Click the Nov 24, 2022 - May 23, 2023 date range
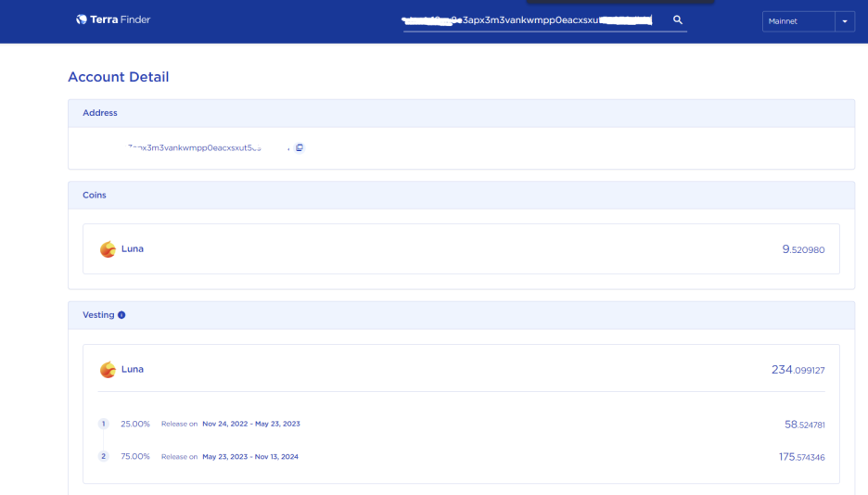The height and width of the screenshot is (495, 868). (x=251, y=424)
